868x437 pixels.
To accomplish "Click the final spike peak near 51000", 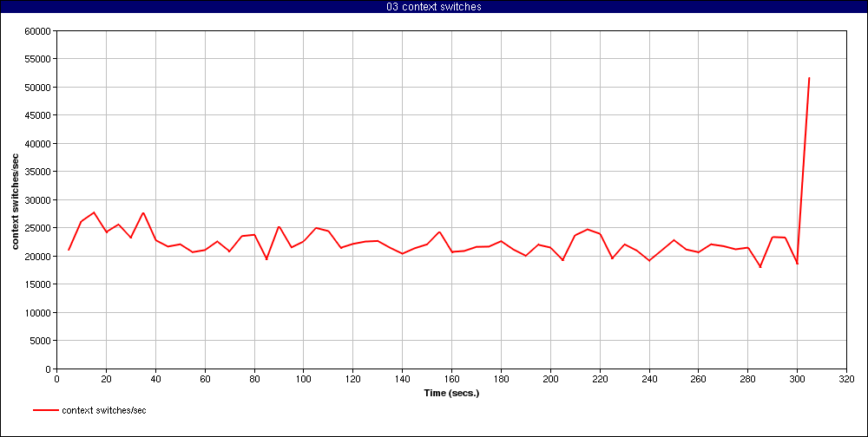I will [x=809, y=78].
